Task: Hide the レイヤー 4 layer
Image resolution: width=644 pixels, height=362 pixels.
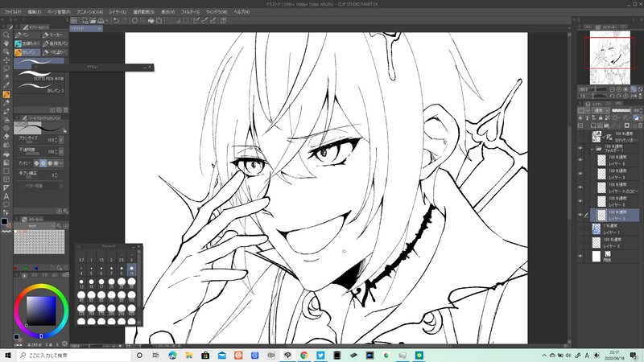Action: [x=580, y=174]
